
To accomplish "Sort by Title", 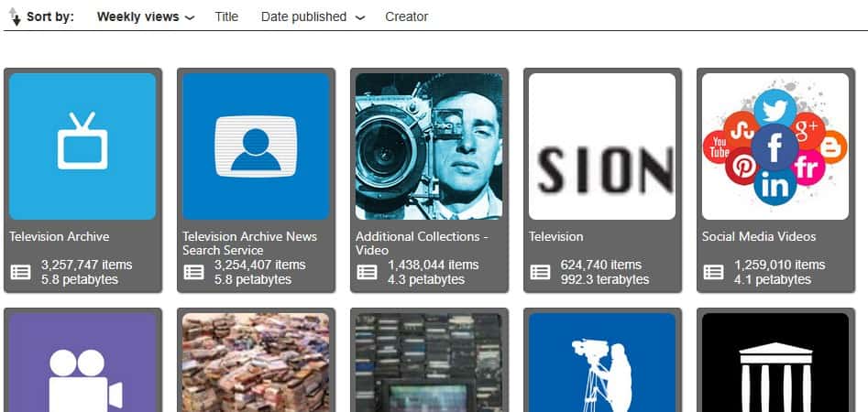I will (x=226, y=16).
